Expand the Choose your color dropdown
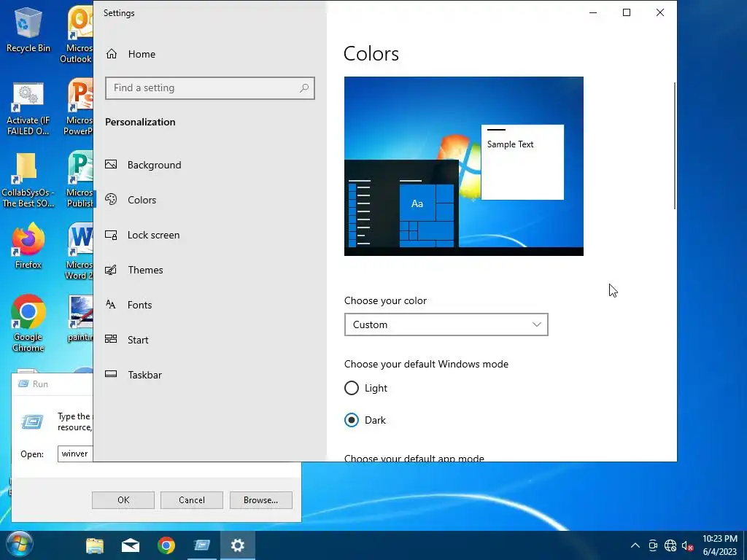 click(x=446, y=324)
